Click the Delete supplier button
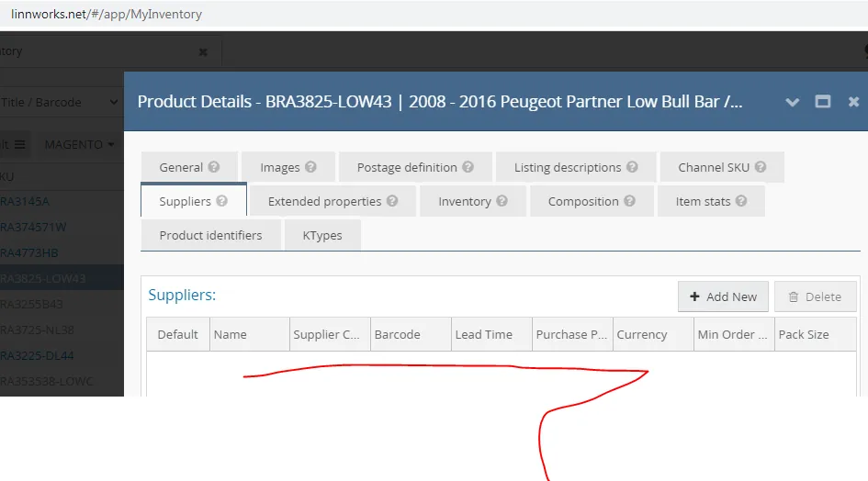 point(815,296)
